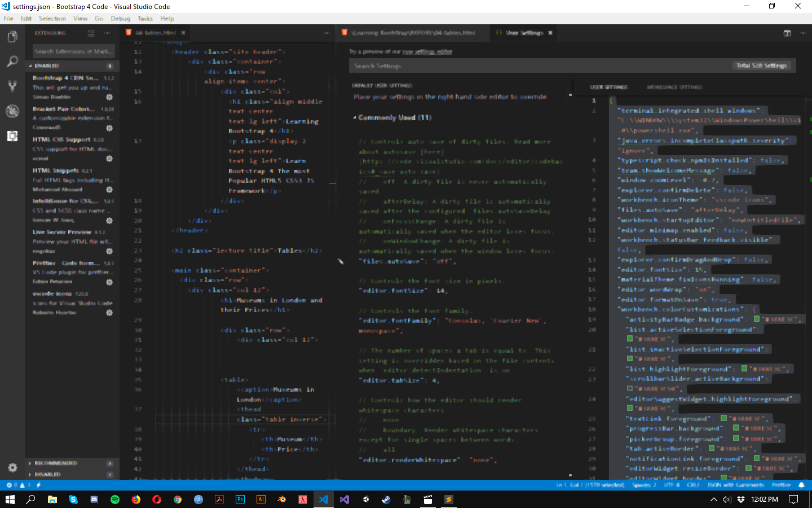Open Photoshop from the taskbar
812x508 pixels.
(240, 500)
